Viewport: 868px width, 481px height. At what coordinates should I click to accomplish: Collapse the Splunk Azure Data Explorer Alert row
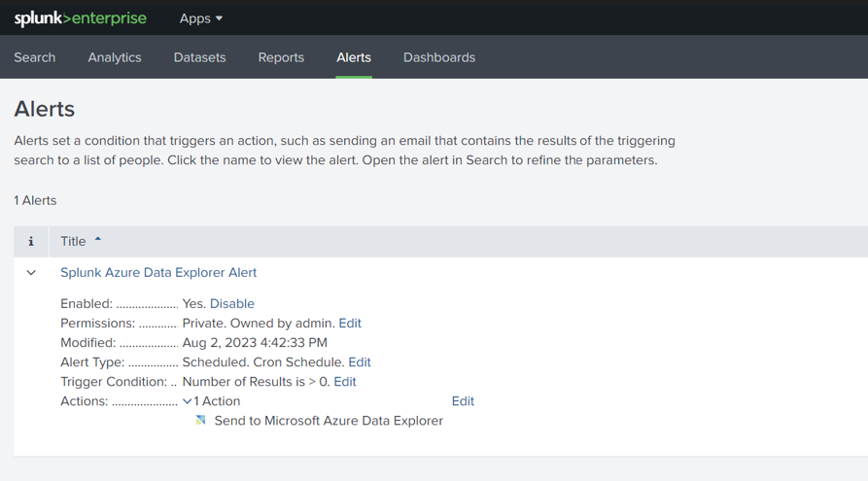(31, 273)
